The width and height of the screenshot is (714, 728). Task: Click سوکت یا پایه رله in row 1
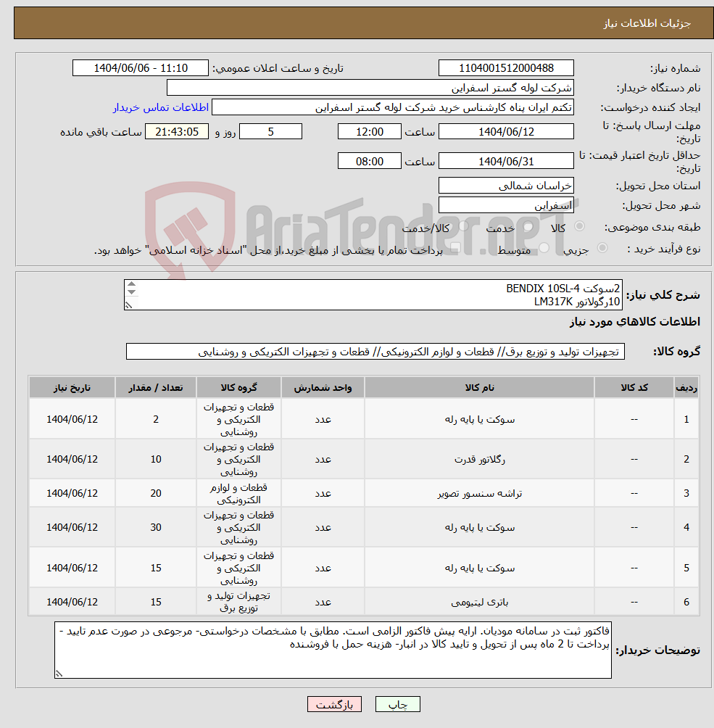(480, 419)
